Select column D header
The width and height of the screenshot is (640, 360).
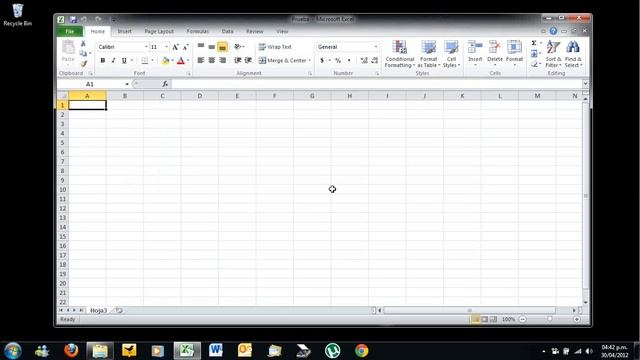(200, 96)
